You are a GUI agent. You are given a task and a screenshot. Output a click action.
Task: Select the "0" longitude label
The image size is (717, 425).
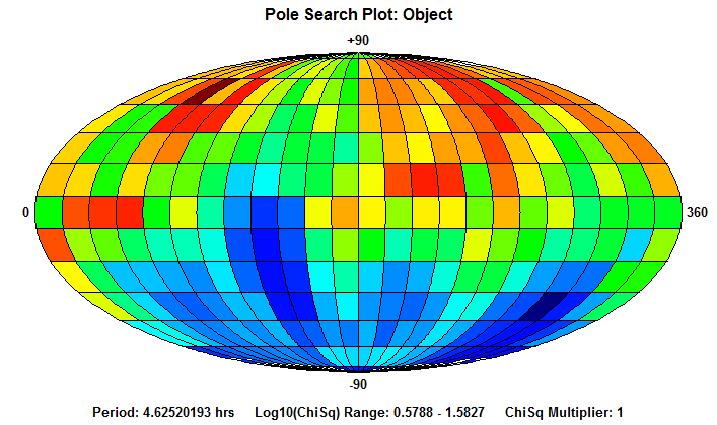(x=25, y=212)
